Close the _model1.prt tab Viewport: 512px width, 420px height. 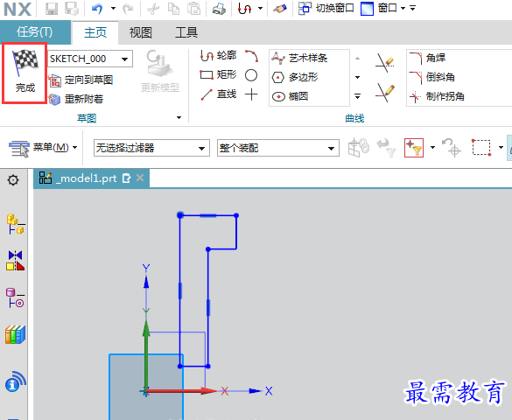140,178
